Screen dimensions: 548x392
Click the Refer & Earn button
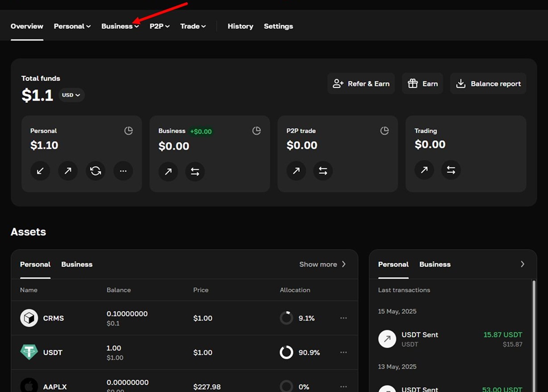click(x=361, y=83)
